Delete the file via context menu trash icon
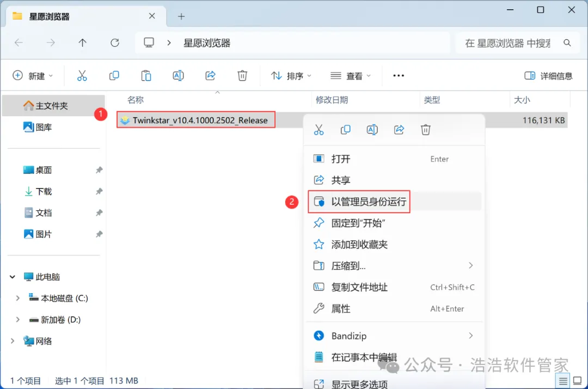 point(426,130)
